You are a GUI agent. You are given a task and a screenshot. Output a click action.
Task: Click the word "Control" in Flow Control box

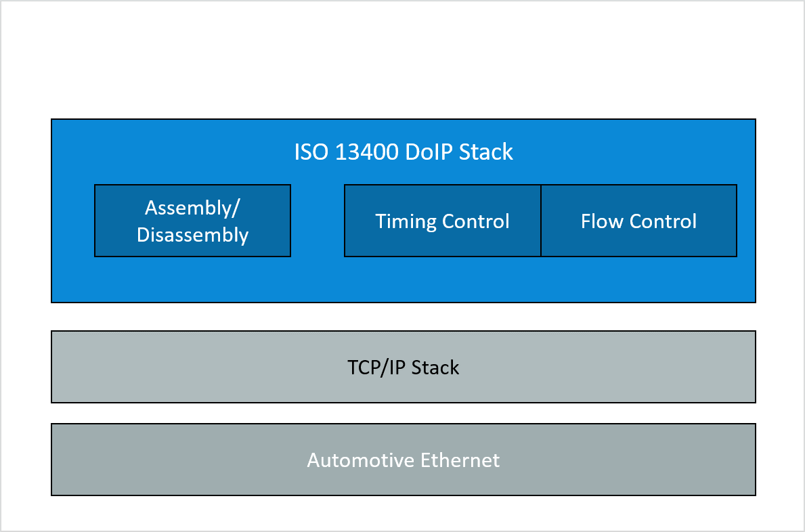click(x=663, y=221)
